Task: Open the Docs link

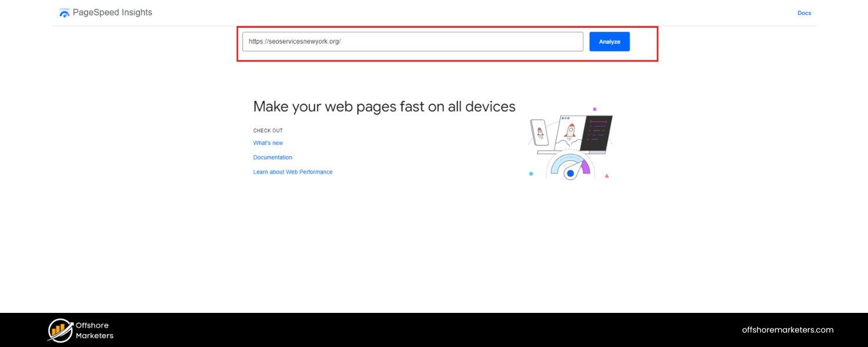Action: pyautogui.click(x=804, y=12)
